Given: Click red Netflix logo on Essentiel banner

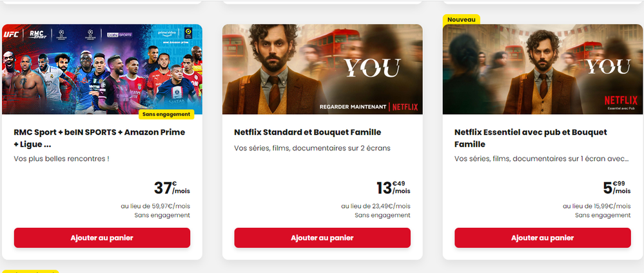Looking at the screenshot, I should tap(621, 99).
